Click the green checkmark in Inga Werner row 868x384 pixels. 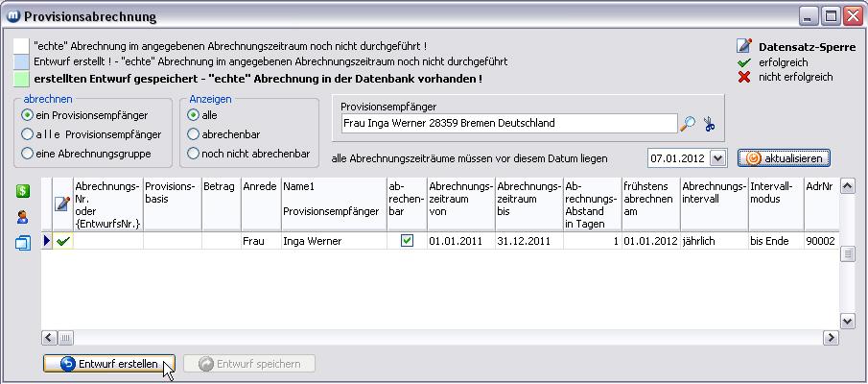point(63,242)
